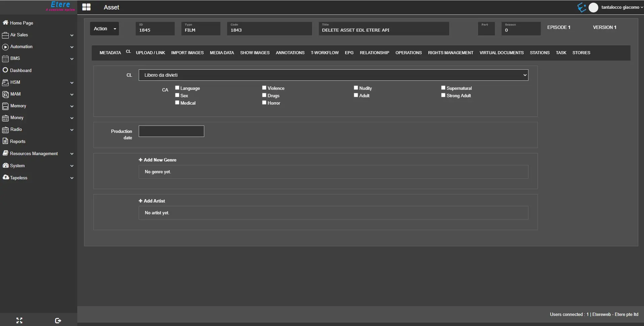
Task: Click the Production date input field
Action: click(171, 131)
